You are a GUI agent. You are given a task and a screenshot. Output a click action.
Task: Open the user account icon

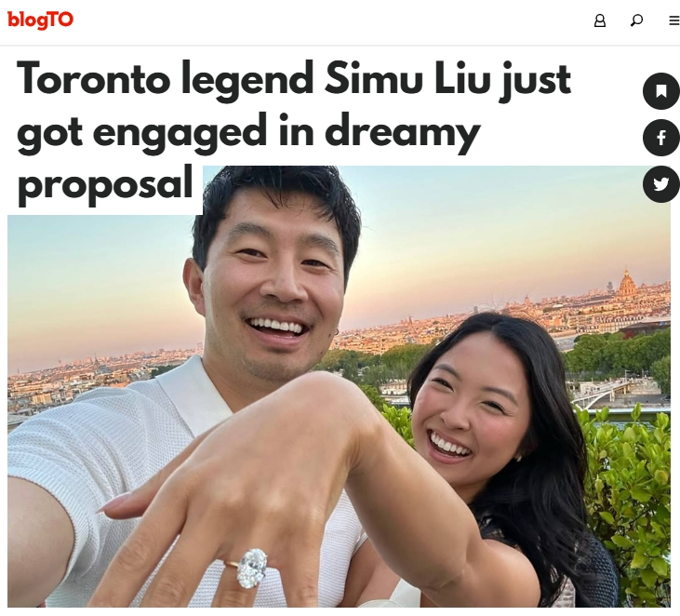click(x=600, y=20)
